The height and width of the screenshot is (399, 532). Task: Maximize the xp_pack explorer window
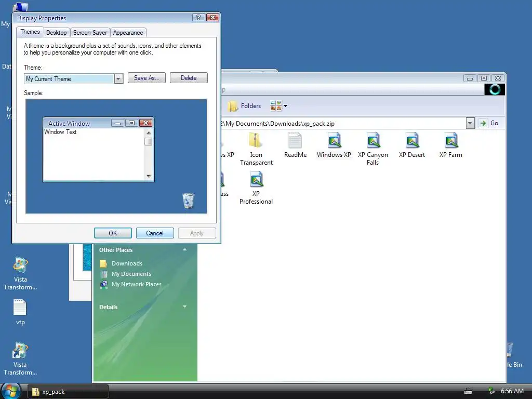484,78
